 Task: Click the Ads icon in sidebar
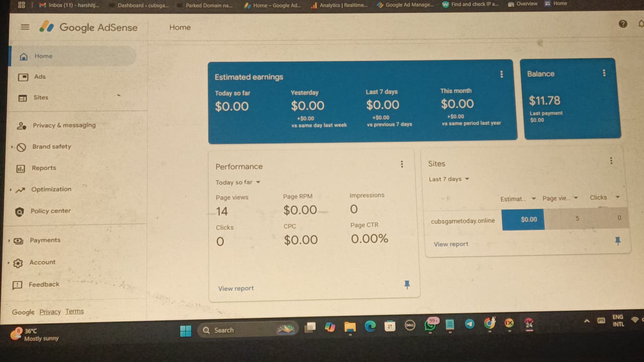point(23,77)
